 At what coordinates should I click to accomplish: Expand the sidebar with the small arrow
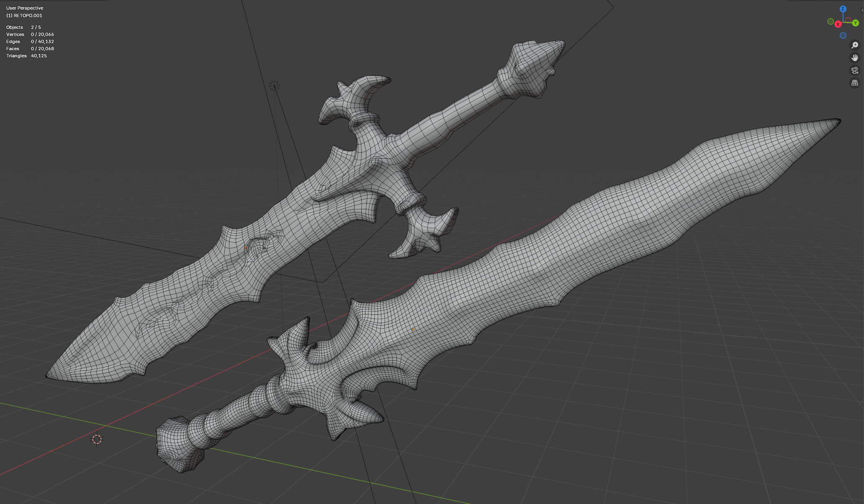(x=862, y=10)
